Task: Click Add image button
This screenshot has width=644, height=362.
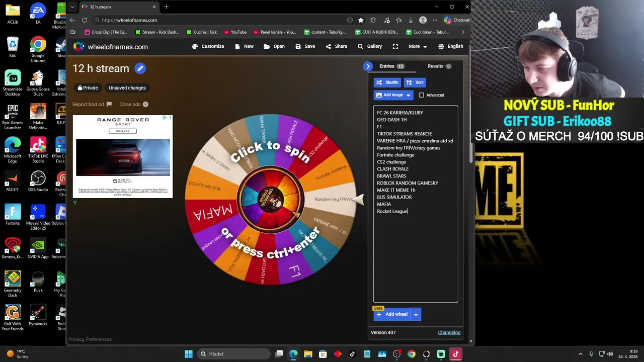Action: [x=389, y=95]
